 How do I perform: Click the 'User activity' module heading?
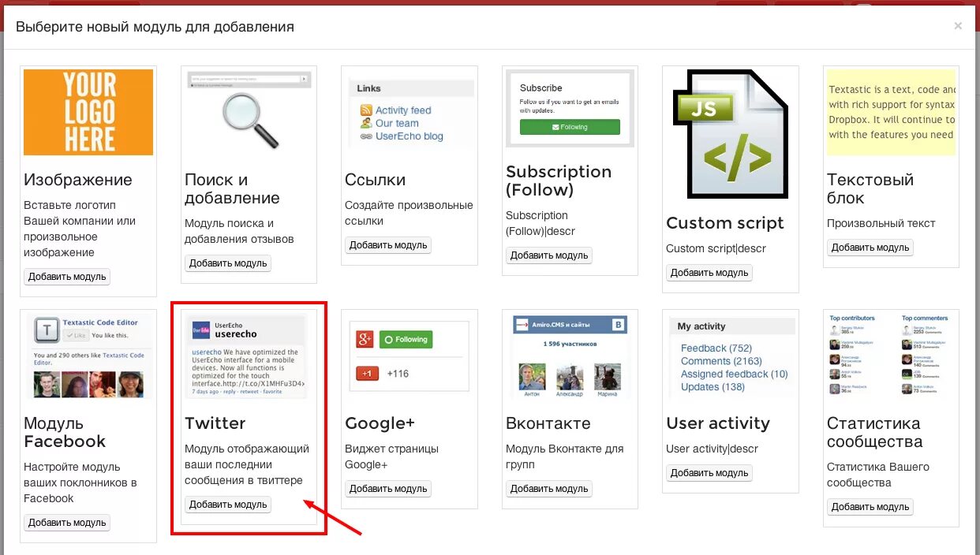718,423
